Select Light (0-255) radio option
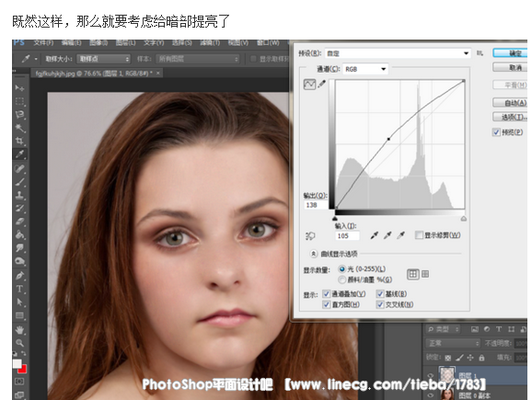The height and width of the screenshot is (400, 532). point(341,269)
